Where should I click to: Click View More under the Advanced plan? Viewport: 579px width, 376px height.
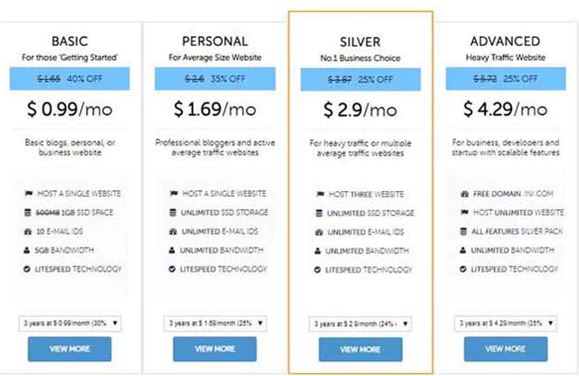506,349
